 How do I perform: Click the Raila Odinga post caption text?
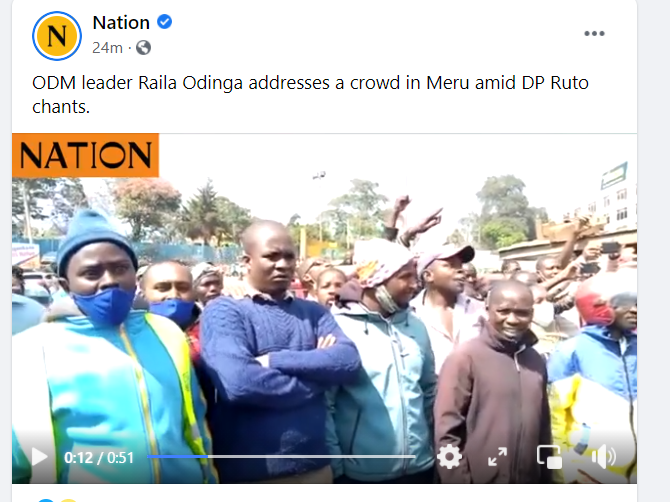[x=310, y=94]
